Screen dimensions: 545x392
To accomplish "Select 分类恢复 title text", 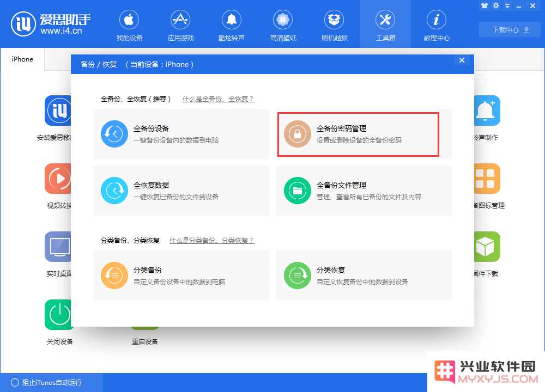I will 331,270.
